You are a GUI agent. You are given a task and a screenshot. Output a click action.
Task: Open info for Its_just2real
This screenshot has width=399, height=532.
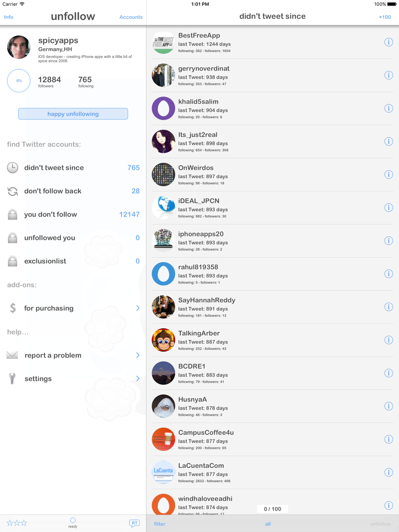[x=389, y=142]
